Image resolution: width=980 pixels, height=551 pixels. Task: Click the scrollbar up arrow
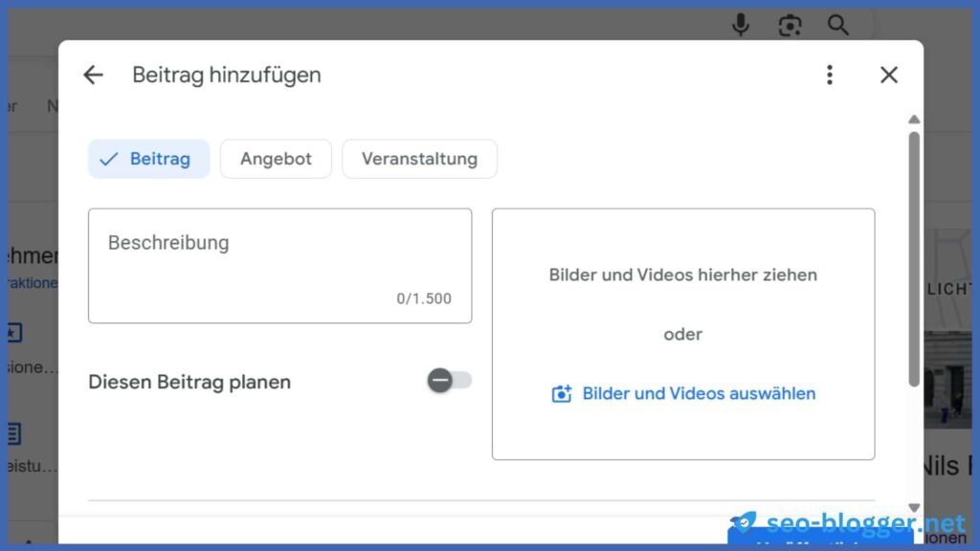pos(914,120)
